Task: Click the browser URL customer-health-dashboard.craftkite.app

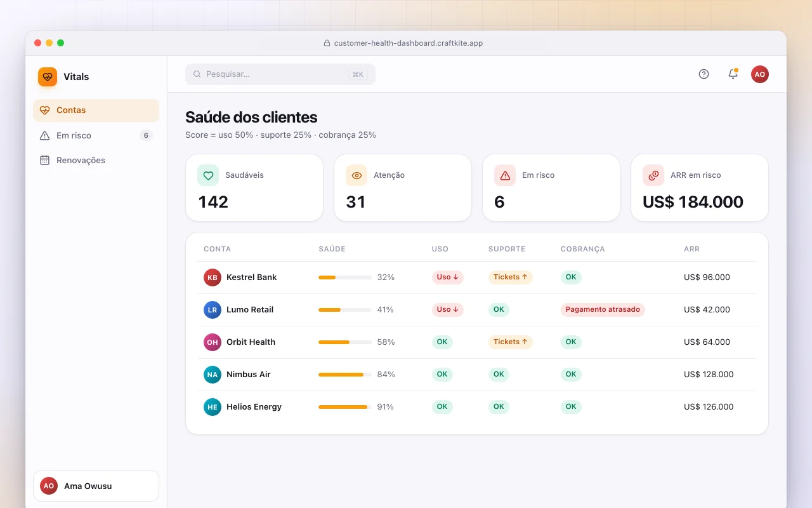Action: (409, 43)
